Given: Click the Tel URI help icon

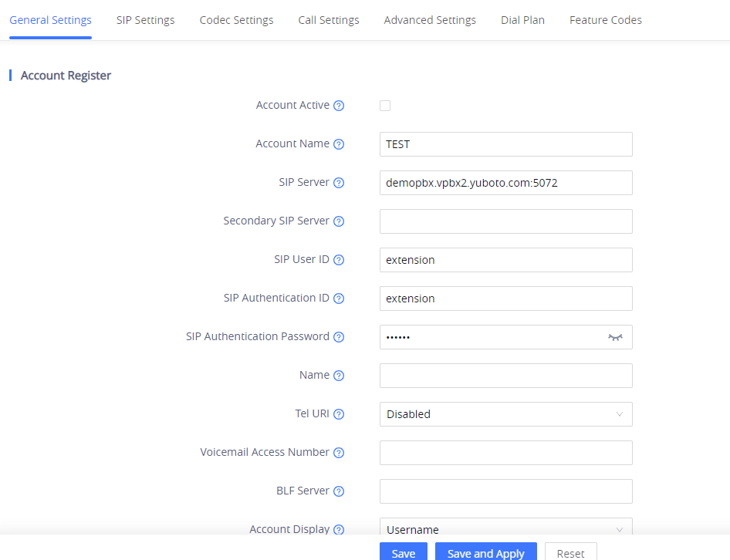Looking at the screenshot, I should 339,414.
